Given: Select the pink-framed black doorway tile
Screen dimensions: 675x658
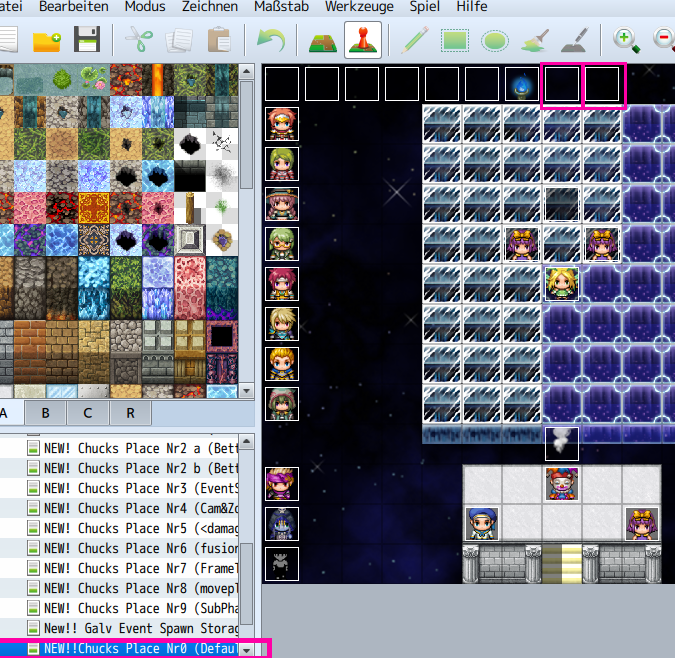Looking at the screenshot, I should pyautogui.click(x=222, y=337).
